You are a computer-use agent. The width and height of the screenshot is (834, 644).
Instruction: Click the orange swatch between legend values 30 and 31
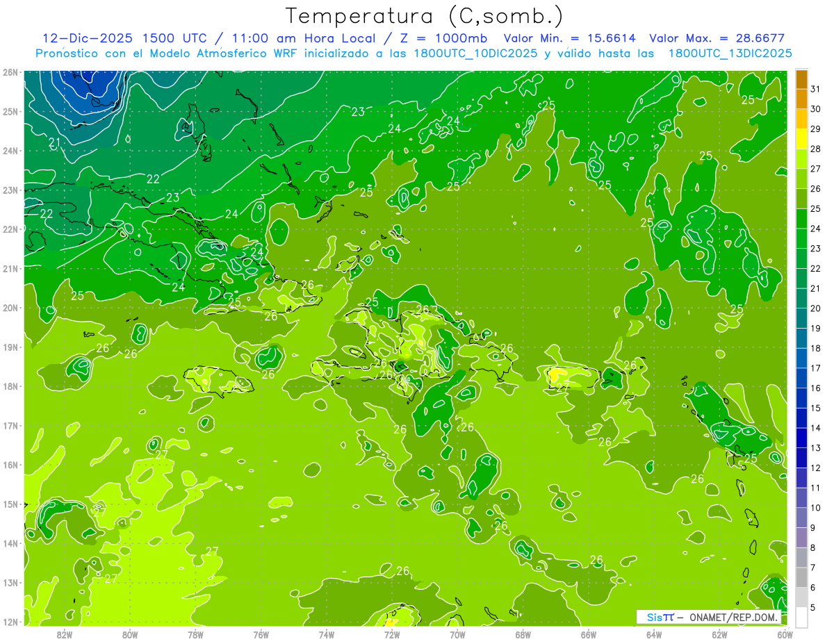coord(801,99)
